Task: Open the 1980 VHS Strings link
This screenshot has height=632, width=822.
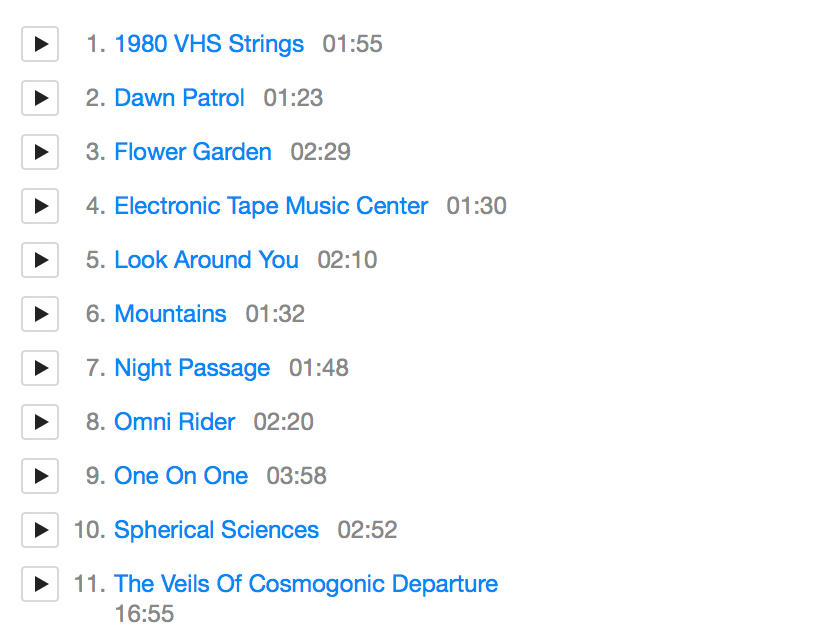Action: click(209, 44)
